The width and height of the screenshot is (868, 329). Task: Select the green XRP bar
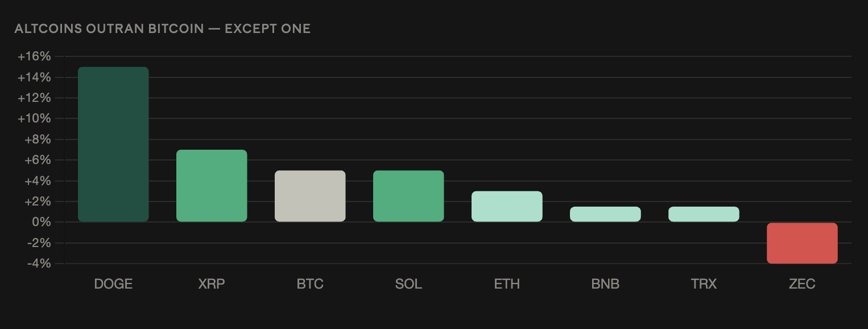click(212, 186)
